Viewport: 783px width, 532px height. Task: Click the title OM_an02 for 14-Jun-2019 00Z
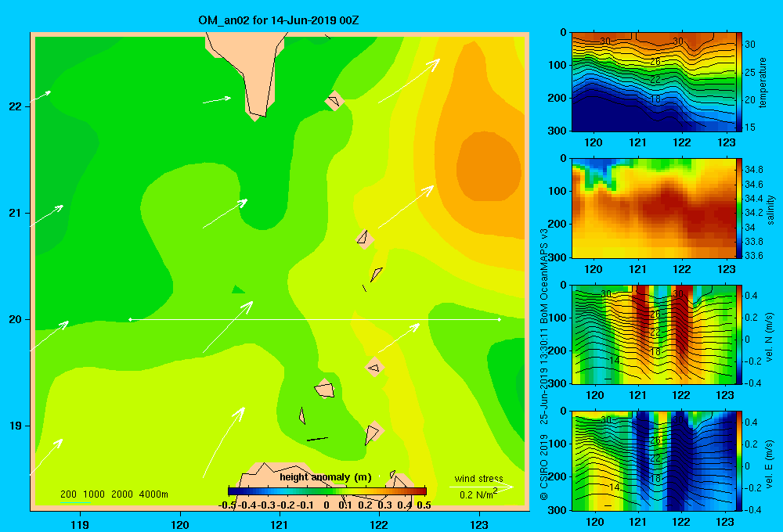tap(278, 20)
